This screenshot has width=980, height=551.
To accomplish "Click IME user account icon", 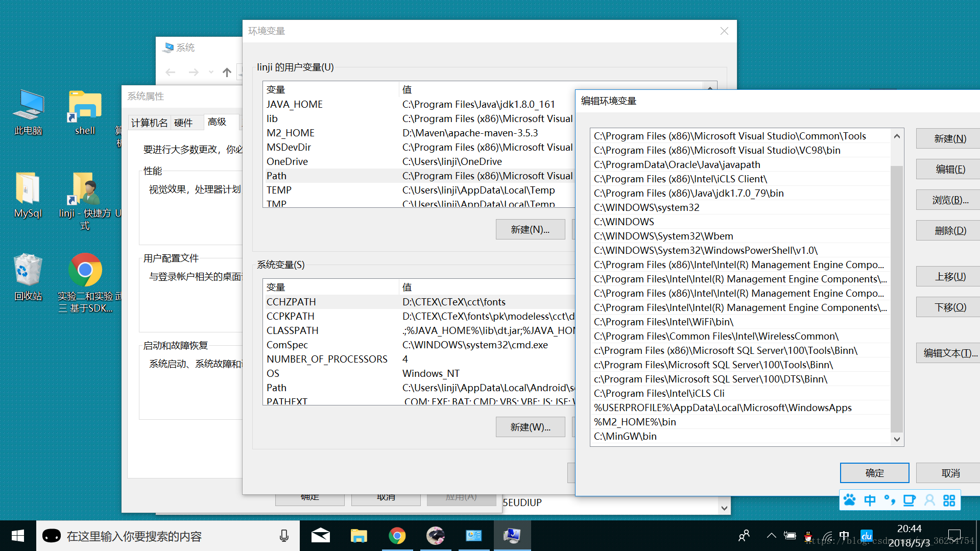I will (929, 500).
